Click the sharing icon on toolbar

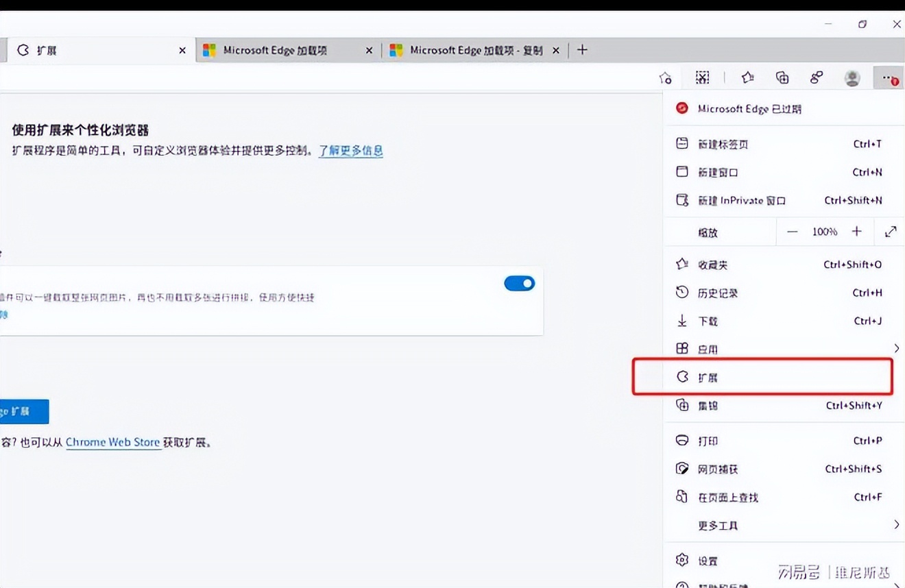816,77
